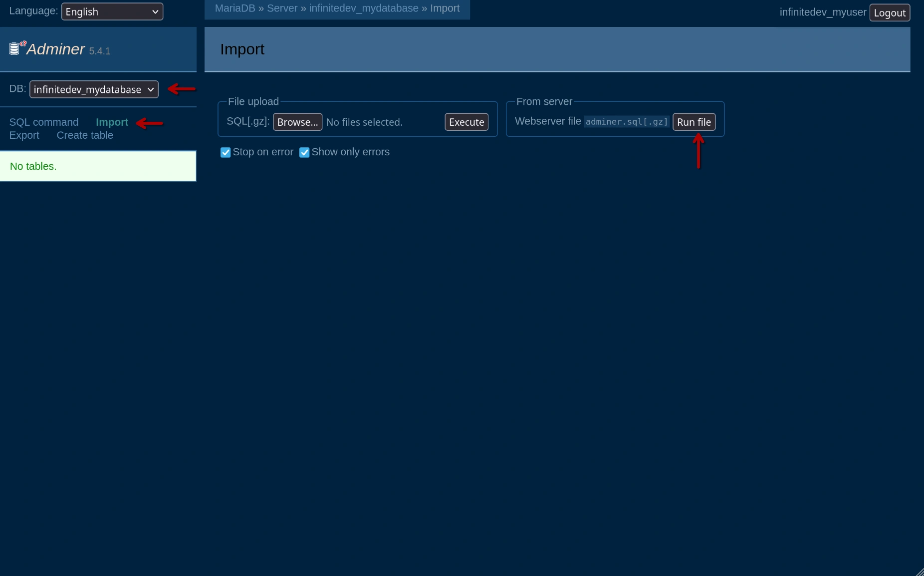Click the No files selected file field
The width and height of the screenshot is (924, 576).
pos(364,122)
